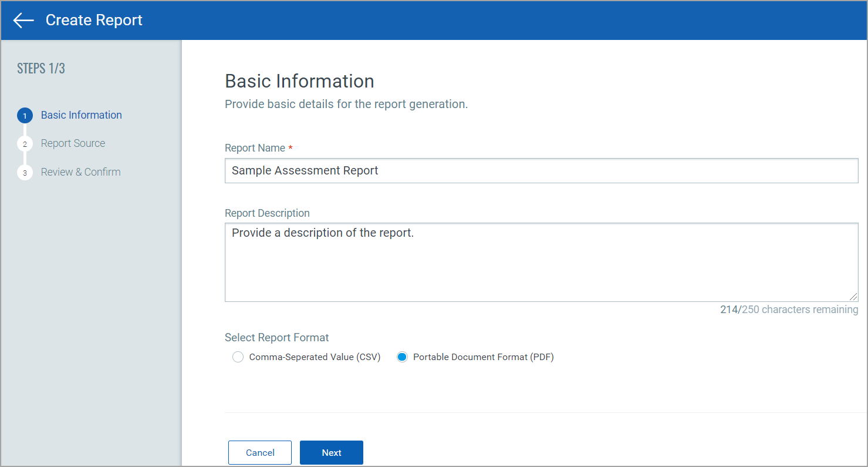
Task: Click the Basic Information heading
Action: point(299,80)
